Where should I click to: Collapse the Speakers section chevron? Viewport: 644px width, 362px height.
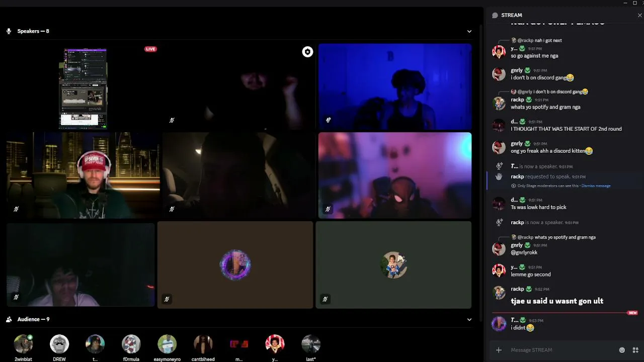point(469,31)
